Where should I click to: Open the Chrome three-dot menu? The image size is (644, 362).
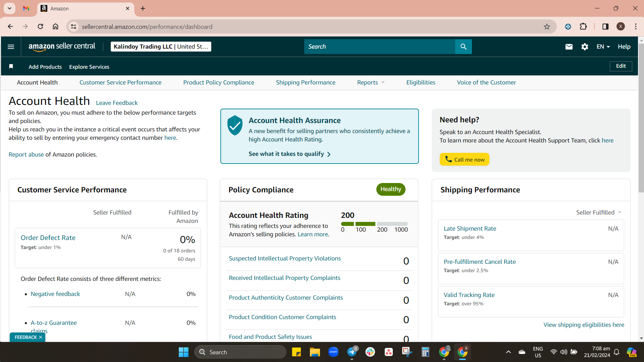[x=636, y=26]
